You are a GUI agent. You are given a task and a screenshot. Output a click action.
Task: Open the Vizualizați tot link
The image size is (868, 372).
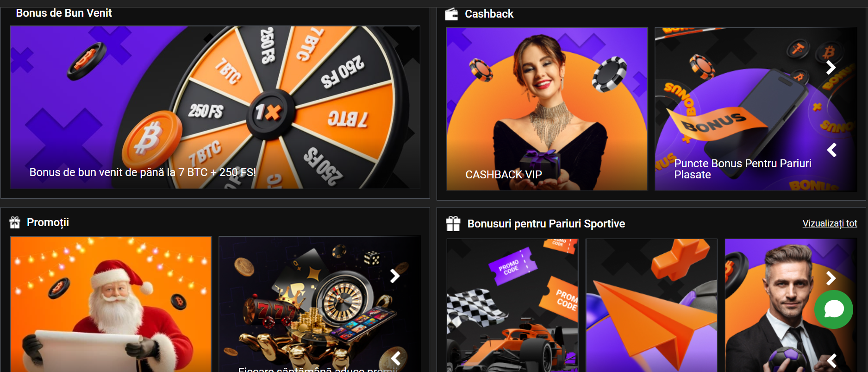(x=830, y=223)
